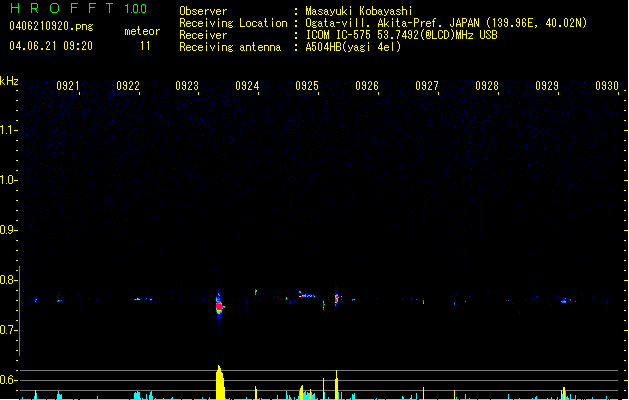
Task: Click the 0.7 kHz axis label
Action: (x=7, y=330)
